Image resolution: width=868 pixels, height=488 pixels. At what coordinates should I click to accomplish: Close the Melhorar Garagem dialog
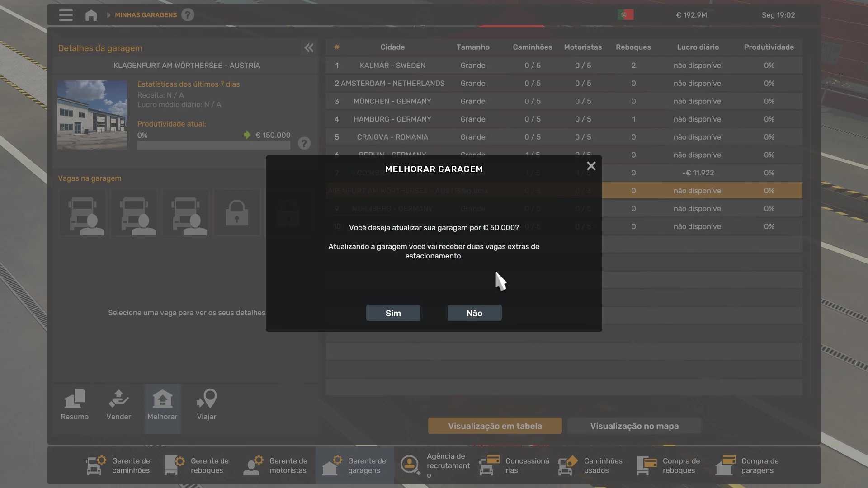591,166
